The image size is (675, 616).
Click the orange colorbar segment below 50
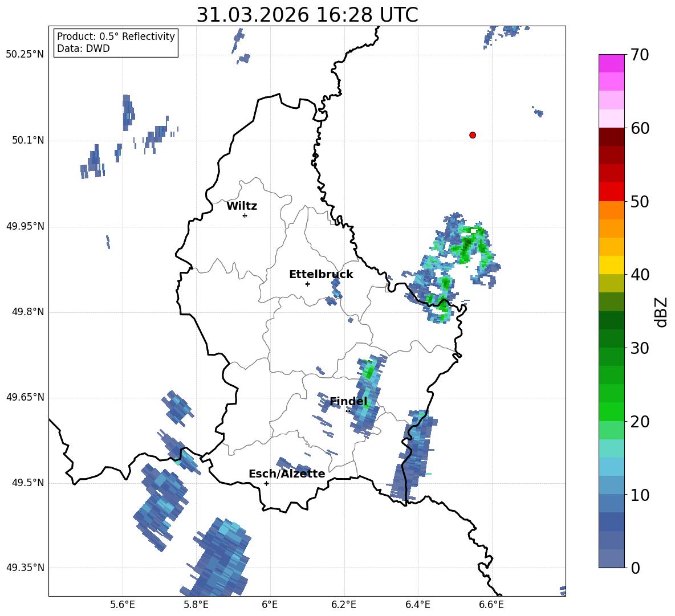[611, 210]
